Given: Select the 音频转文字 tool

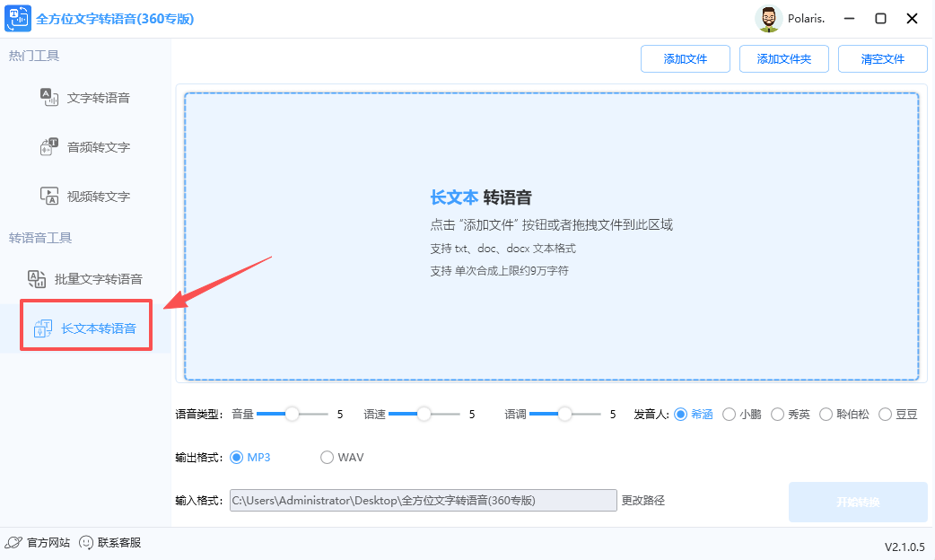Looking at the screenshot, I should (86, 147).
